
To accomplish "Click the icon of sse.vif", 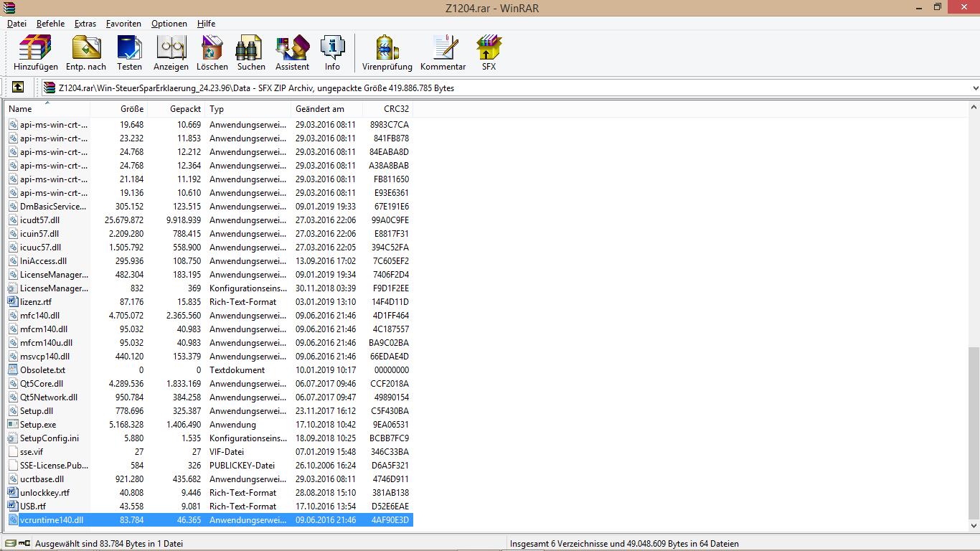I will (x=13, y=452).
